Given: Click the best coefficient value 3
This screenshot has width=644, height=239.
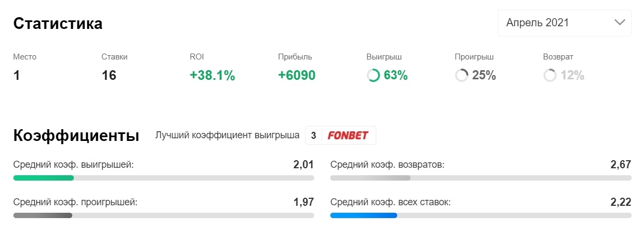Looking at the screenshot, I should [314, 136].
